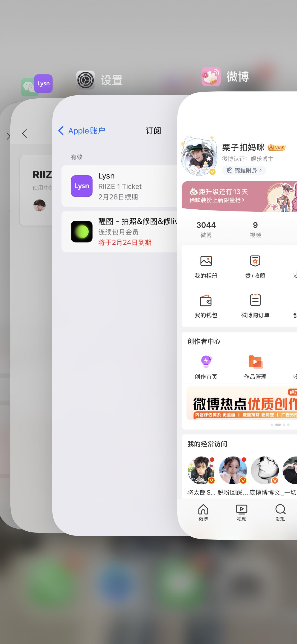Open 创作首页 lightbulb icon
Image resolution: width=297 pixels, height=644 pixels.
[x=206, y=361]
